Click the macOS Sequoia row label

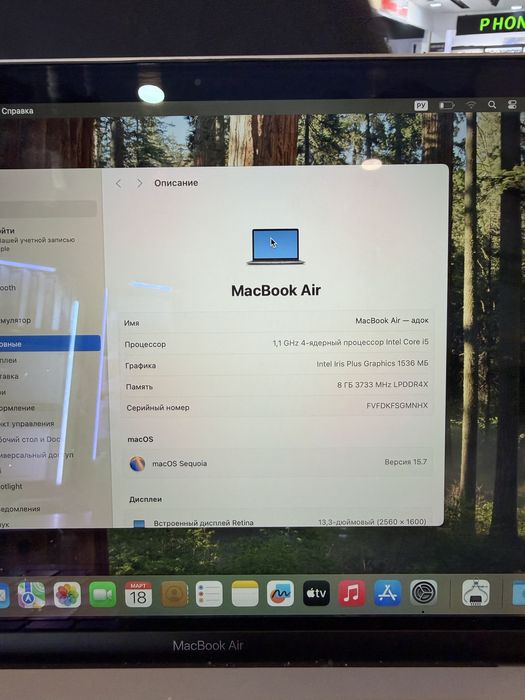179,463
